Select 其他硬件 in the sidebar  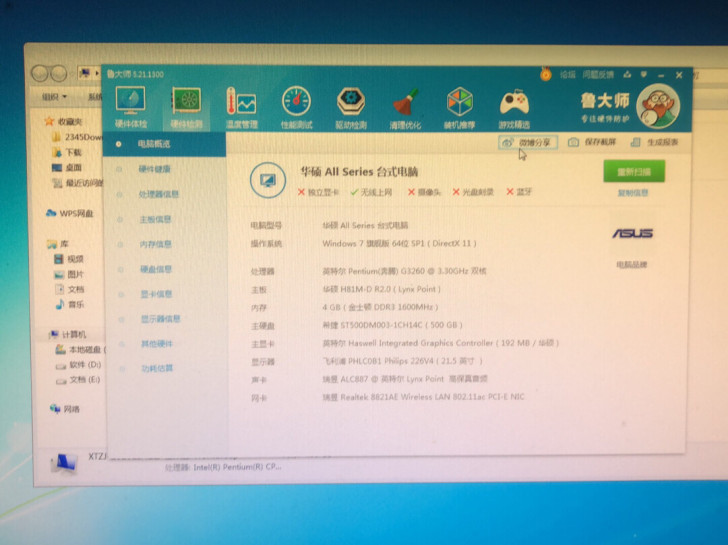(157, 344)
